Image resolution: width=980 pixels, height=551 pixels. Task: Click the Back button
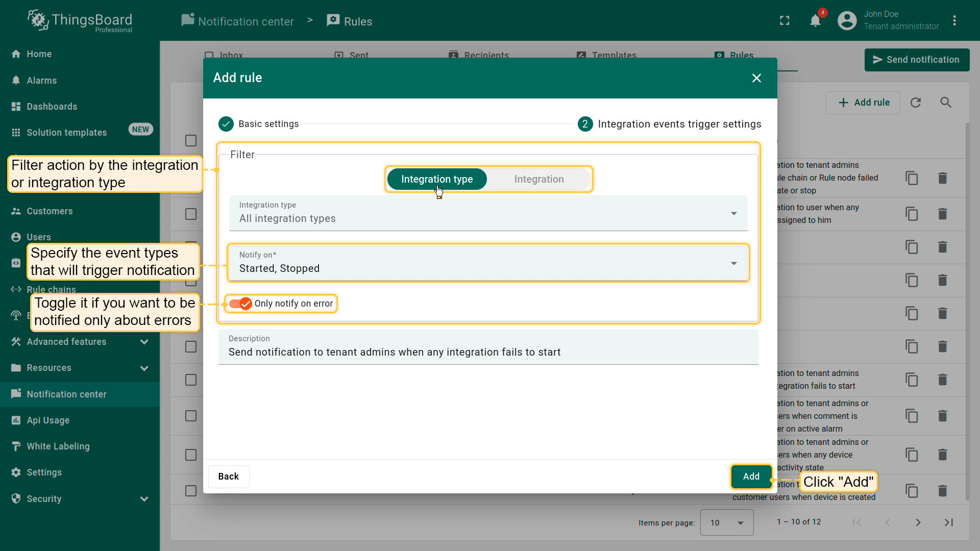228,477
